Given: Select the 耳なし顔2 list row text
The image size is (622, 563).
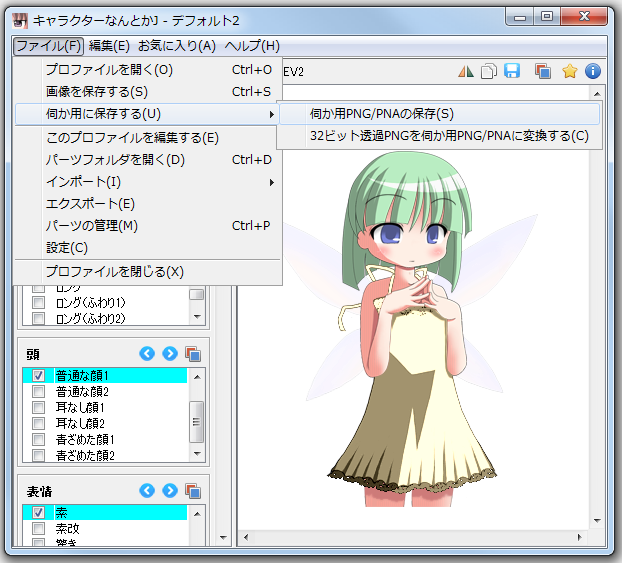Looking at the screenshot, I should coord(80,423).
